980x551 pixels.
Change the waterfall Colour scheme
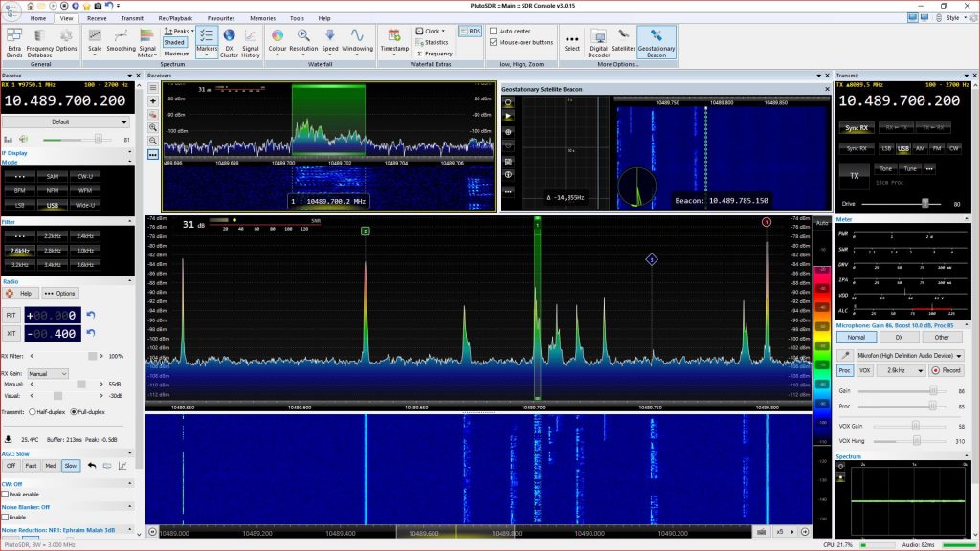(x=278, y=42)
